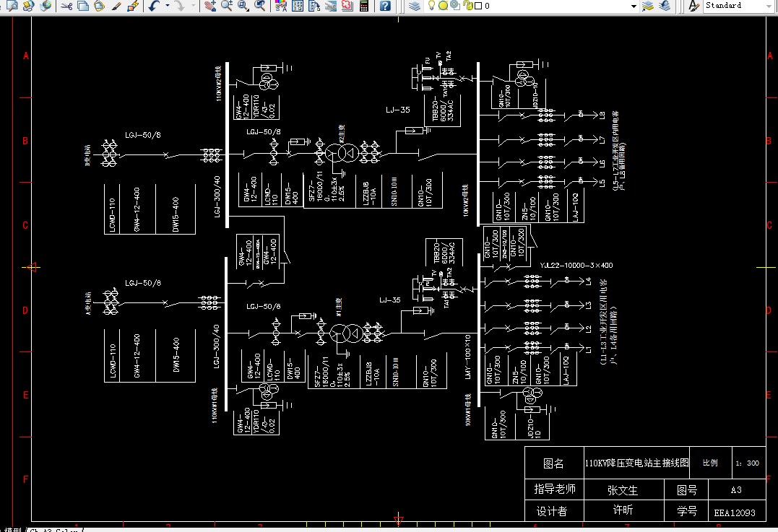The width and height of the screenshot is (778, 532).
Task: Toggle layer 0 freeze sun icon
Action: pos(443,6)
